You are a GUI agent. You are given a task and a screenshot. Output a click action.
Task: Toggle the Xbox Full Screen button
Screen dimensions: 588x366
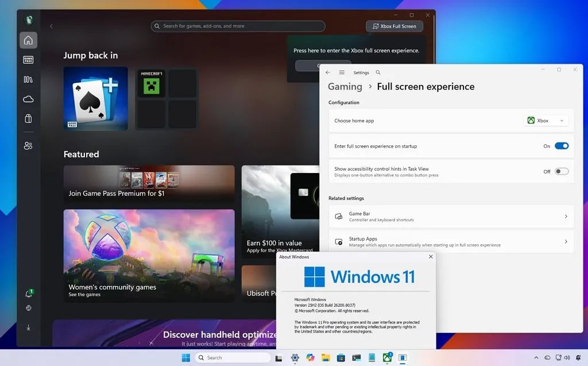394,26
